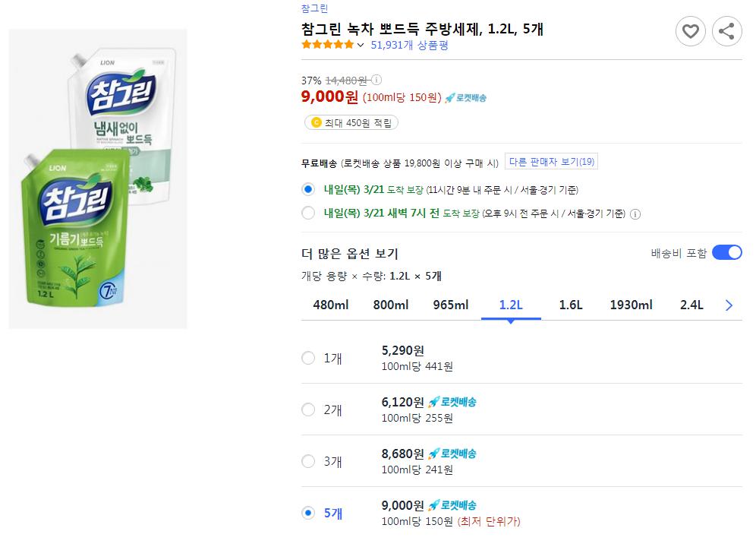The width and height of the screenshot is (756, 547).
Task: Click the share icon button
Action: [726, 31]
